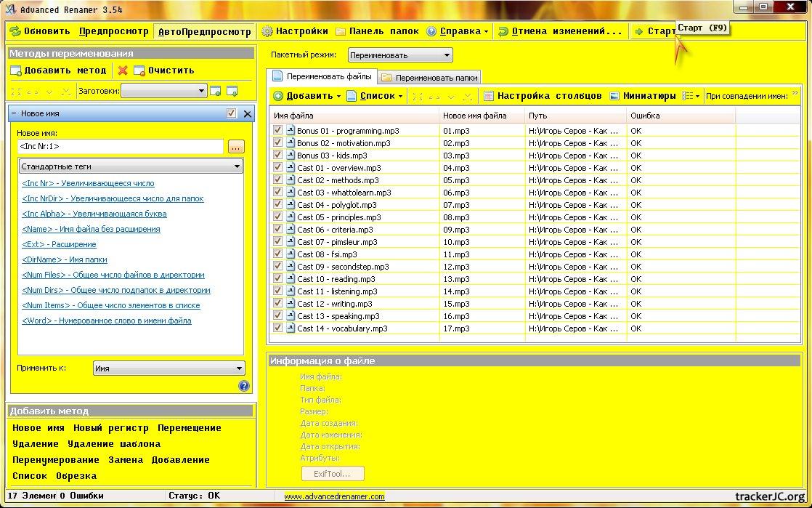Screen dimensions: 812x508
Task: Open the Настройка столбцов column settings
Action: 489,96
